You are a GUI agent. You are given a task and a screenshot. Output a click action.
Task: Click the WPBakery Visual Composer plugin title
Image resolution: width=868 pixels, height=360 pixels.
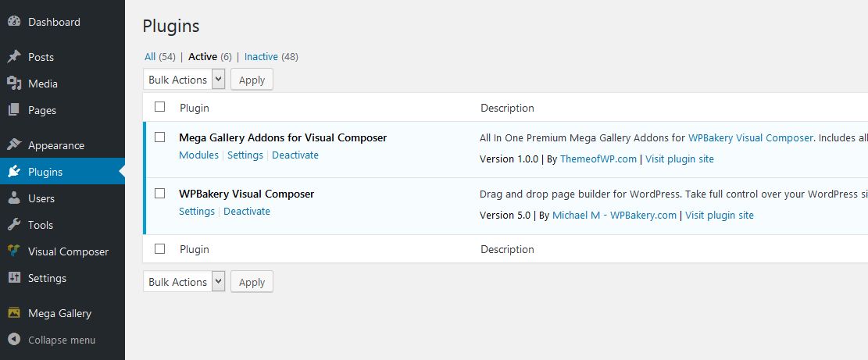pos(246,194)
